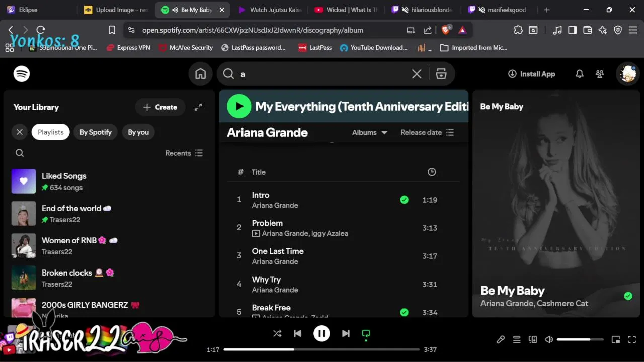Skip to previous track
644x362 pixels.
[297, 333]
